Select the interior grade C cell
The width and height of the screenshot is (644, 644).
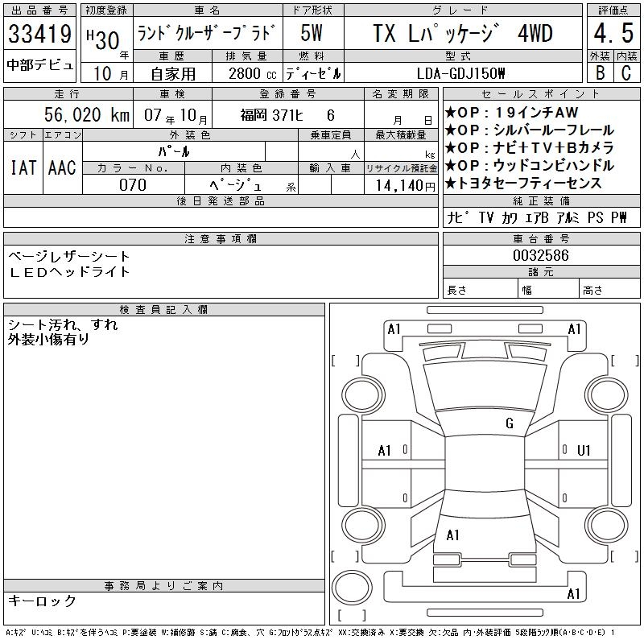click(x=625, y=72)
